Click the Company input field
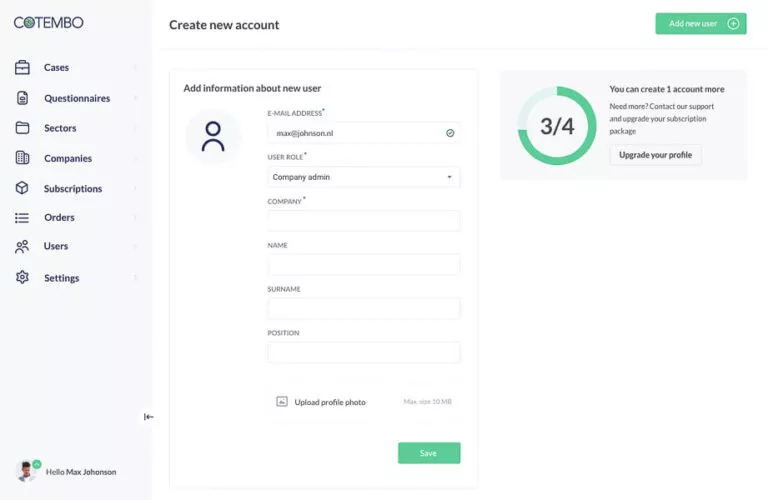Image resolution: width=768 pixels, height=500 pixels. [x=363, y=221]
